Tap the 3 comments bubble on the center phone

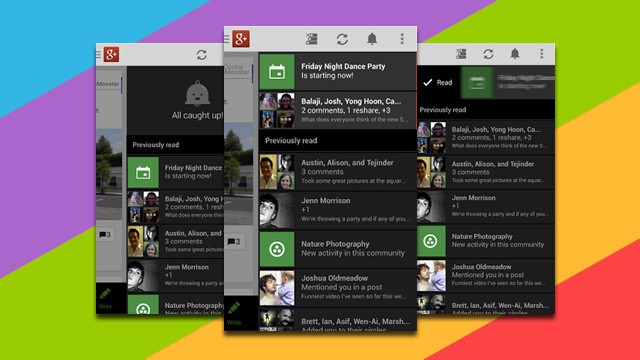[x=234, y=241]
